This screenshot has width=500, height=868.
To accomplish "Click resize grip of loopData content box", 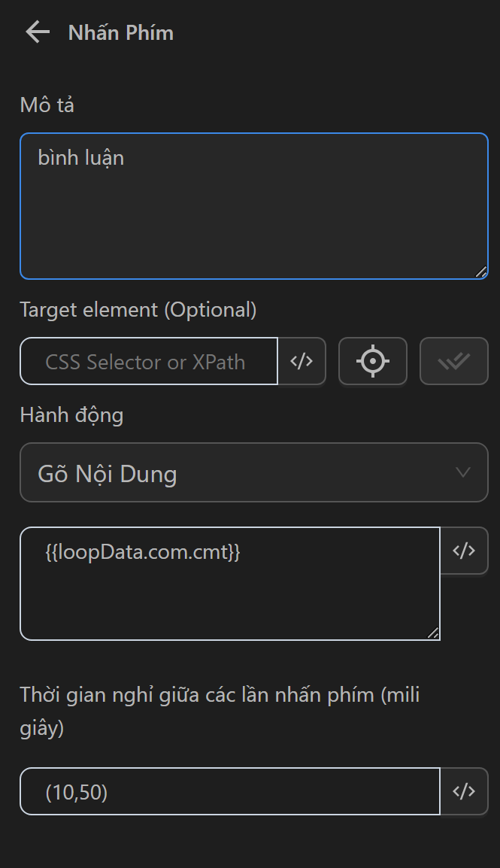I will [x=433, y=633].
